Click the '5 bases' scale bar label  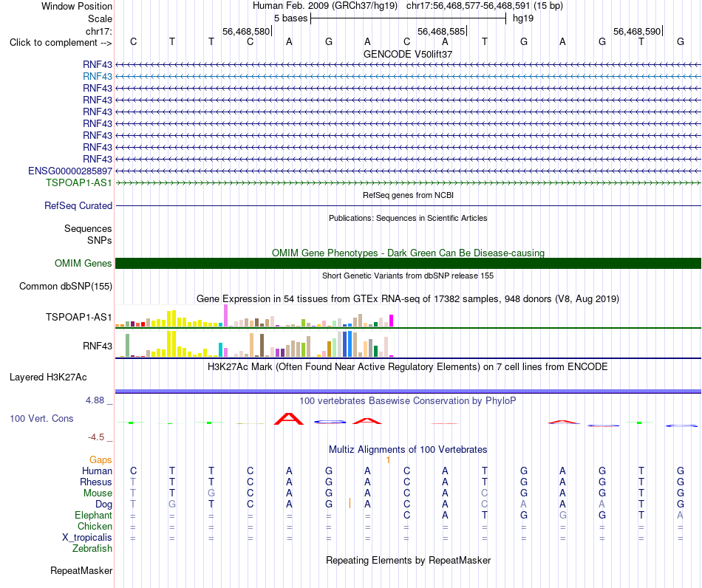(x=291, y=18)
